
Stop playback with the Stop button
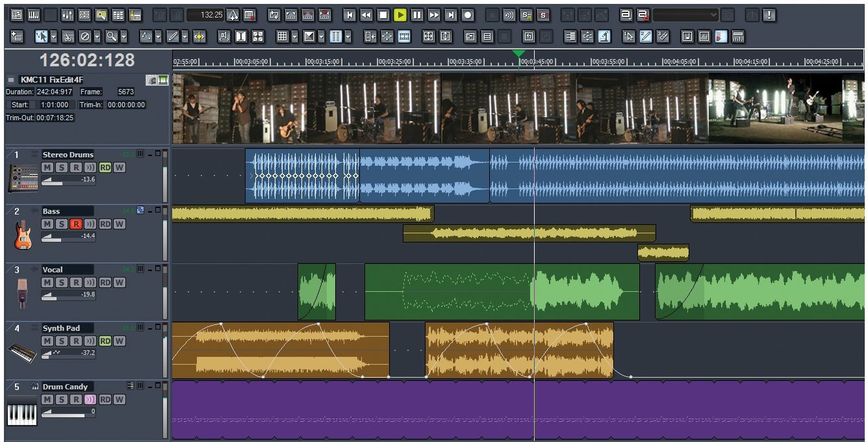point(383,14)
